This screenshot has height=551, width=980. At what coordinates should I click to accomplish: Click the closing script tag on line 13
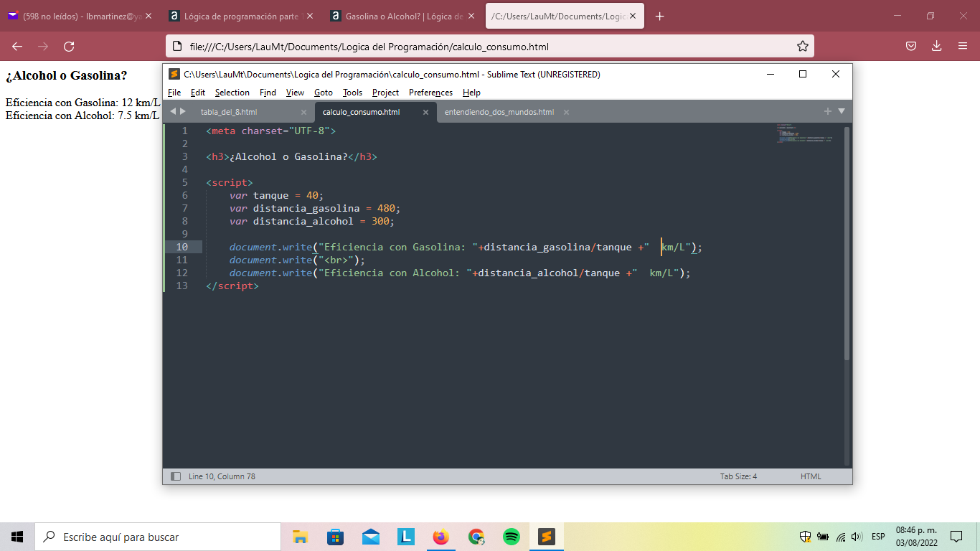pyautogui.click(x=232, y=286)
